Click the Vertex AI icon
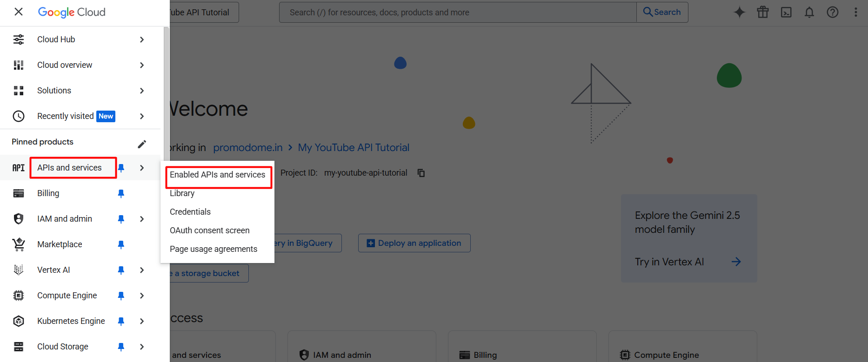This screenshot has height=362, width=868. (19, 270)
